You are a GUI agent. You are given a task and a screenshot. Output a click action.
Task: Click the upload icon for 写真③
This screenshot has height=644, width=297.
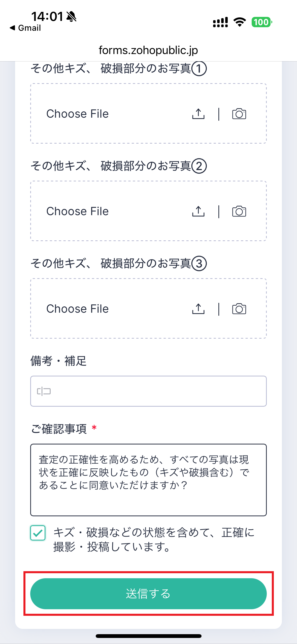coord(199,309)
